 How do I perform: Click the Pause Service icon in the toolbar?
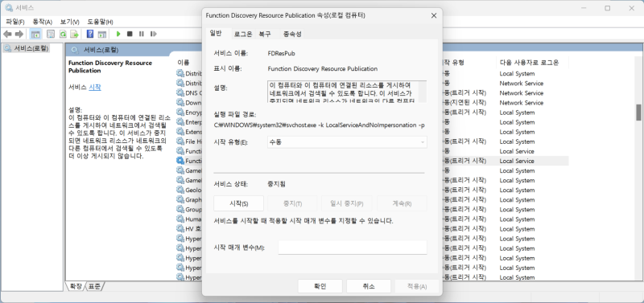[142, 34]
